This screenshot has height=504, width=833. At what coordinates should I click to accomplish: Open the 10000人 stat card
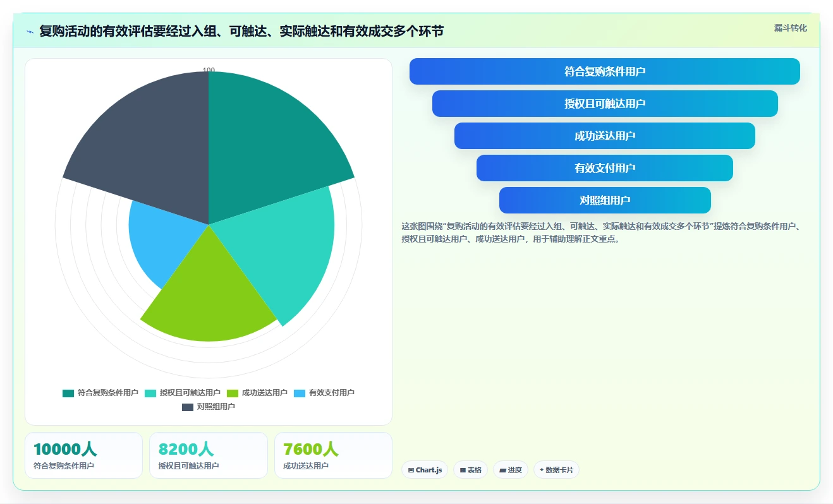[83, 455]
